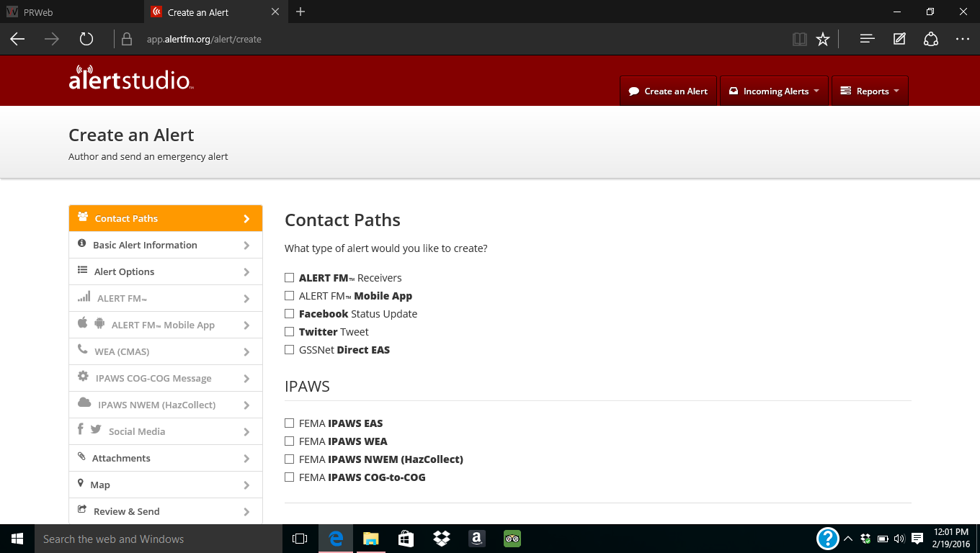Select FEMA IPAWS NWEM (HazCollect) checkbox

pos(290,459)
